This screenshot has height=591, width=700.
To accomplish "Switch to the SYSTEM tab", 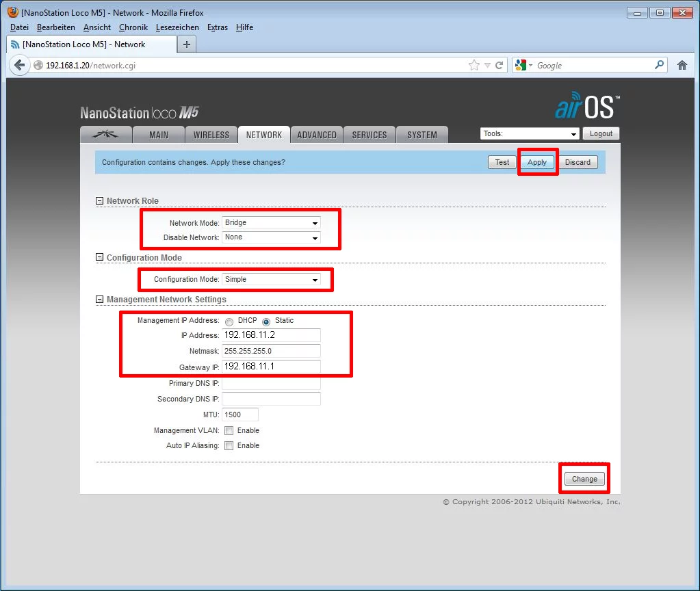I will [x=422, y=135].
